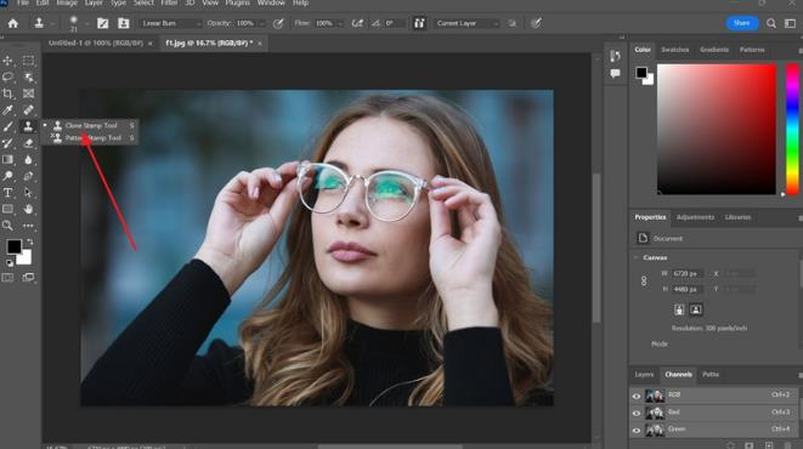Open the Sample dropdown Current Layer

click(467, 24)
